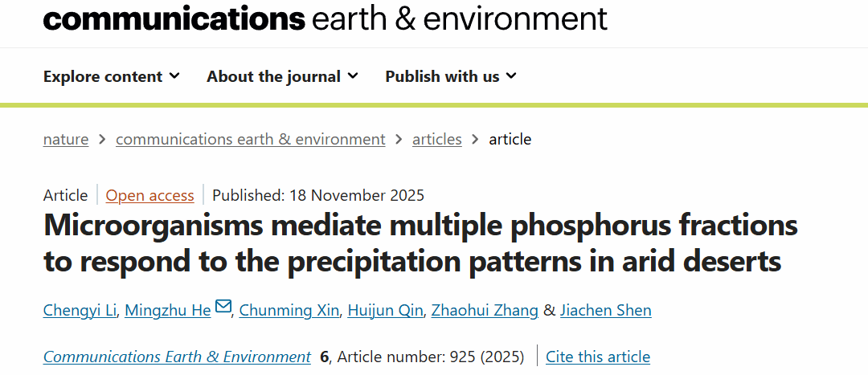Open the Open access link
Viewport: 868px width, 375px height.
(149, 195)
